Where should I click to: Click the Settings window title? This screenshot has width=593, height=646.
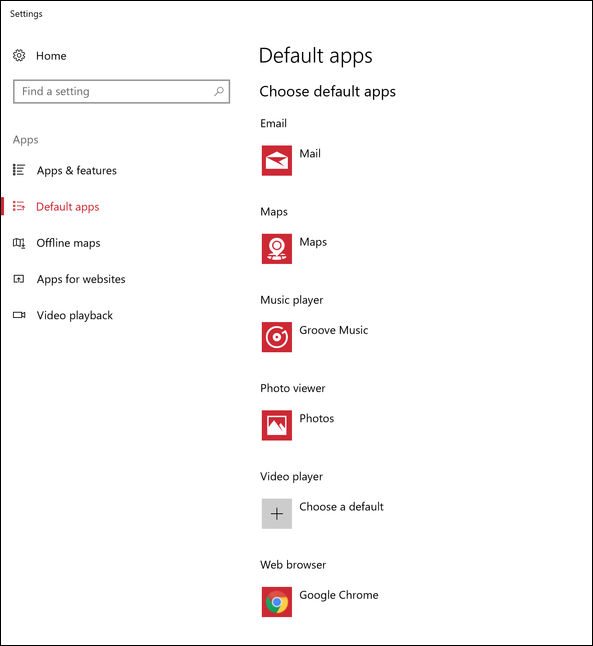(x=26, y=14)
